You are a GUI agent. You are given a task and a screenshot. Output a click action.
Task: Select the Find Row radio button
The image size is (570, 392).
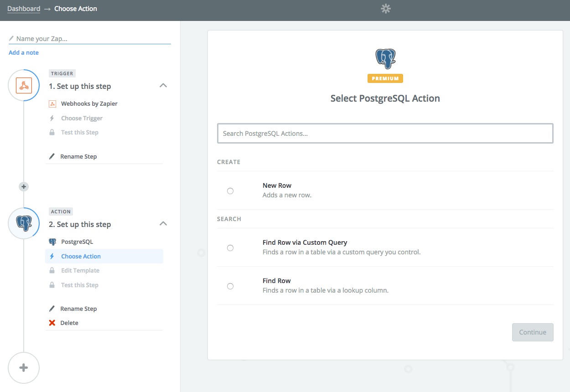[x=230, y=286]
